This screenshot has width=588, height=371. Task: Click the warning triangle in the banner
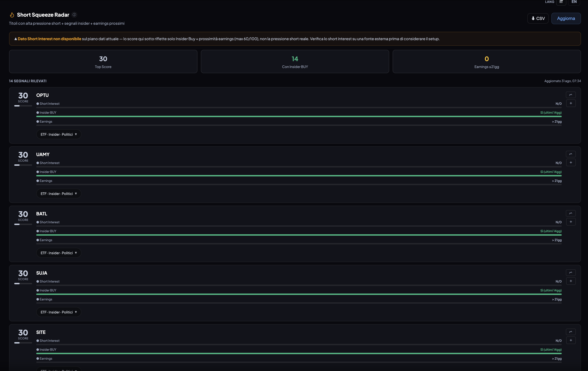coord(16,39)
